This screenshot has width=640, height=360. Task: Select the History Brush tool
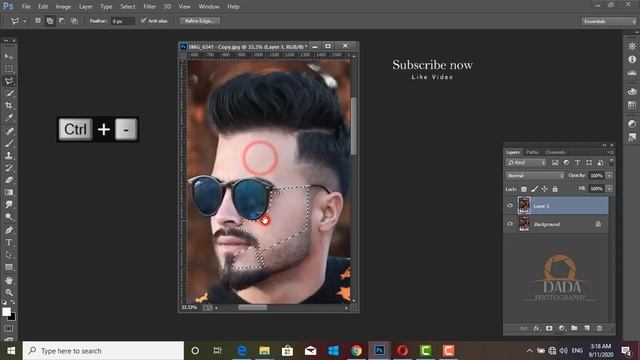(x=9, y=168)
